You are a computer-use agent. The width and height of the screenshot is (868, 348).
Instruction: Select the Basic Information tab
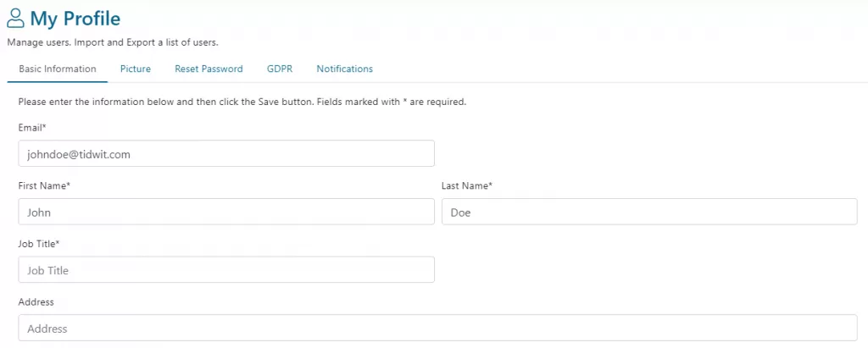click(x=58, y=69)
